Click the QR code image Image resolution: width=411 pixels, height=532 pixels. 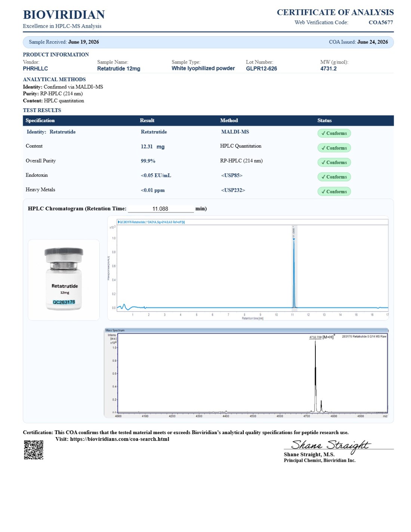[34, 450]
